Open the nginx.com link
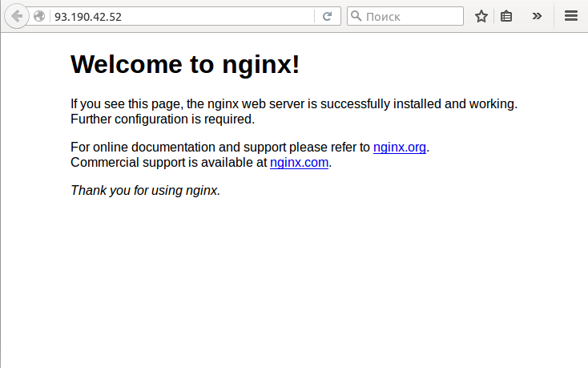 click(300, 163)
